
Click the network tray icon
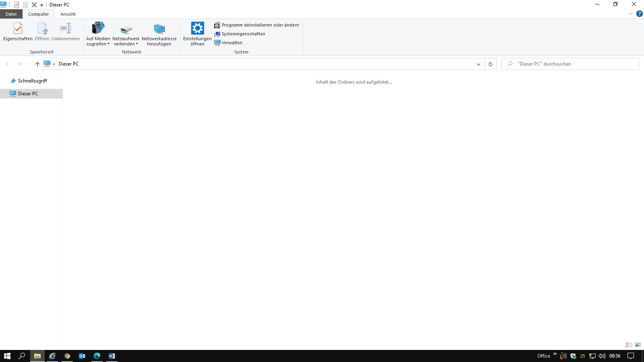[592, 356]
